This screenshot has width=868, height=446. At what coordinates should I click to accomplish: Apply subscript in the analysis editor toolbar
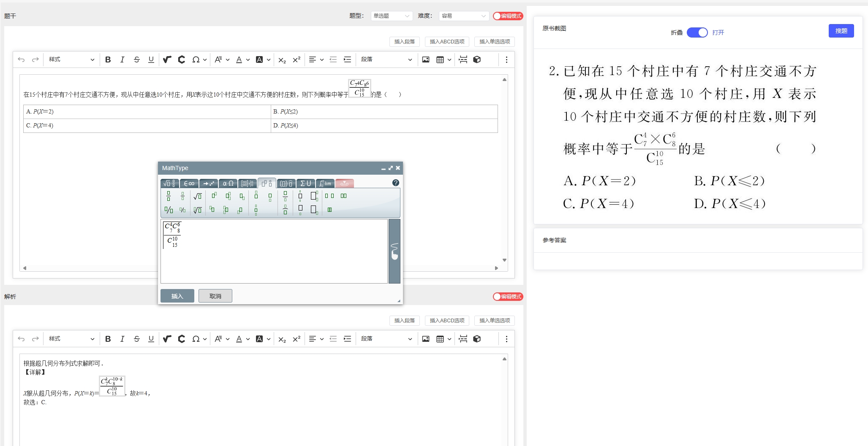(x=282, y=339)
